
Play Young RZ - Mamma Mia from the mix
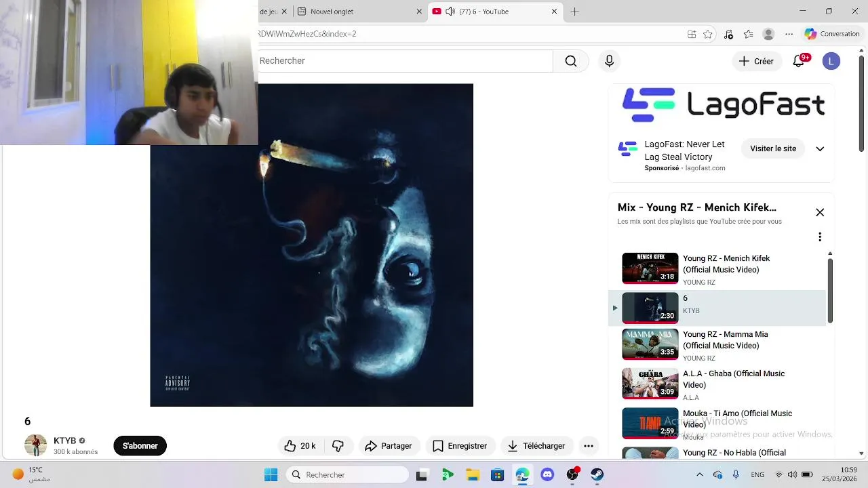[x=717, y=345]
